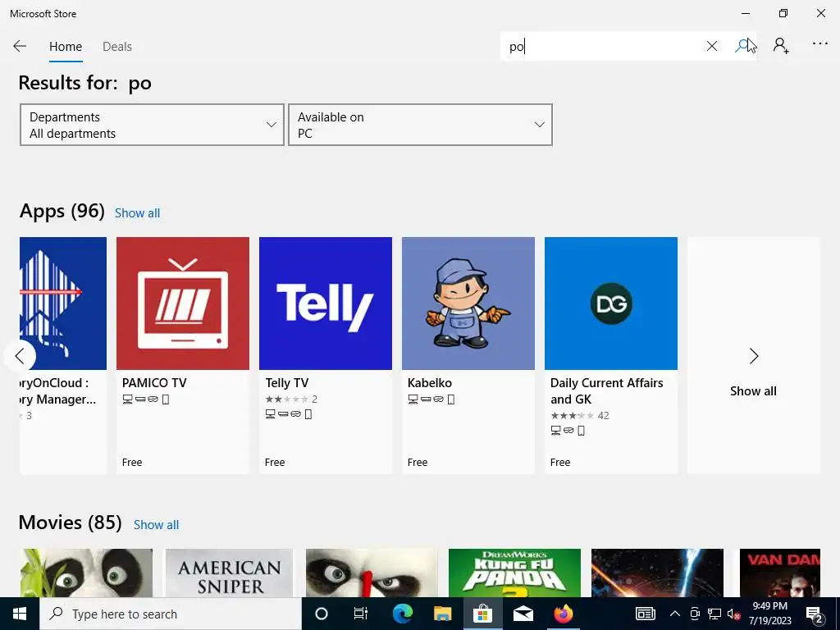Viewport: 840px width, 630px height.
Task: Open the Kabelko app tile
Action: [x=468, y=355]
